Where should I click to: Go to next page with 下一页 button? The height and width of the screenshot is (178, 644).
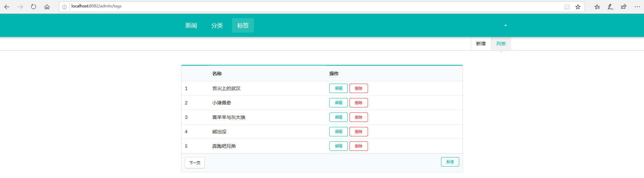coord(195,163)
